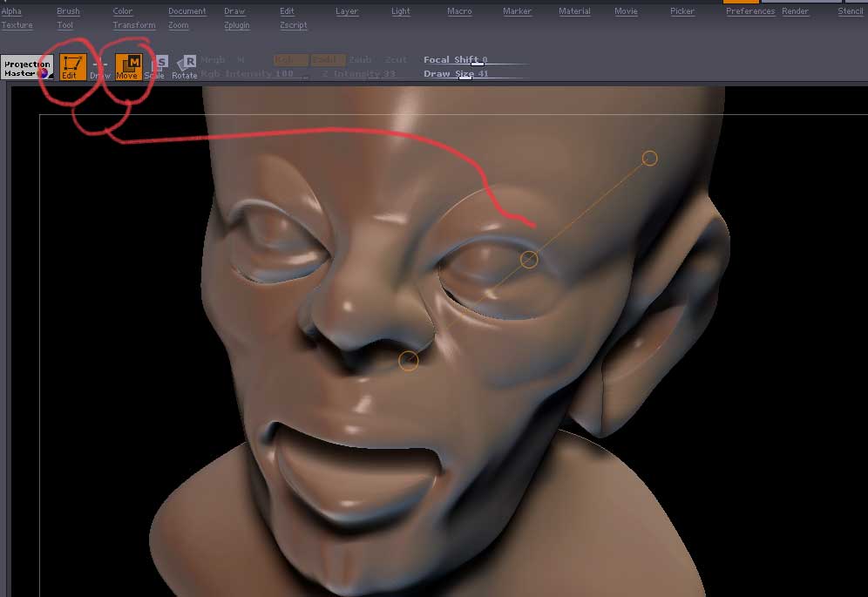
Task: Open the Preferences menu
Action: [x=750, y=11]
